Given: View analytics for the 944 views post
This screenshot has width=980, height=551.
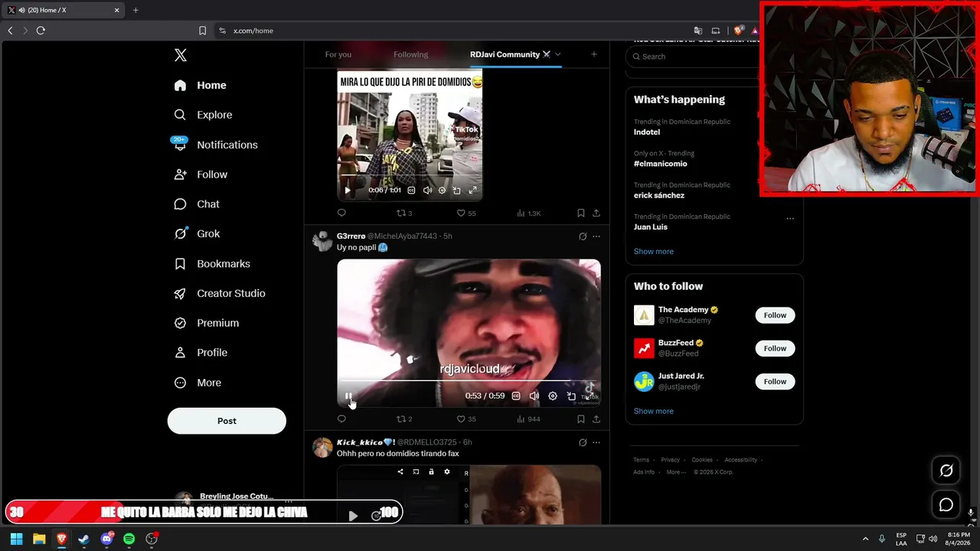Looking at the screenshot, I should click(x=528, y=419).
